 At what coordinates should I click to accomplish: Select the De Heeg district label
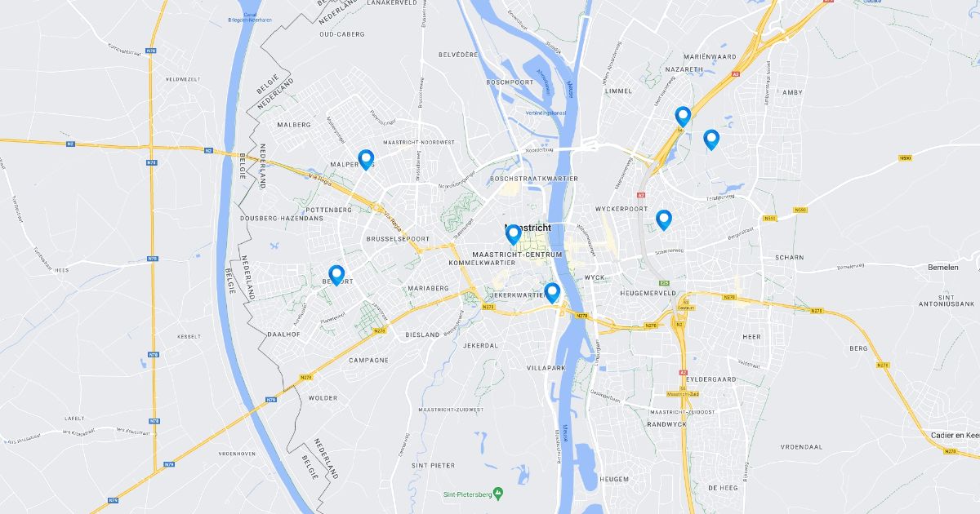pyautogui.click(x=724, y=487)
